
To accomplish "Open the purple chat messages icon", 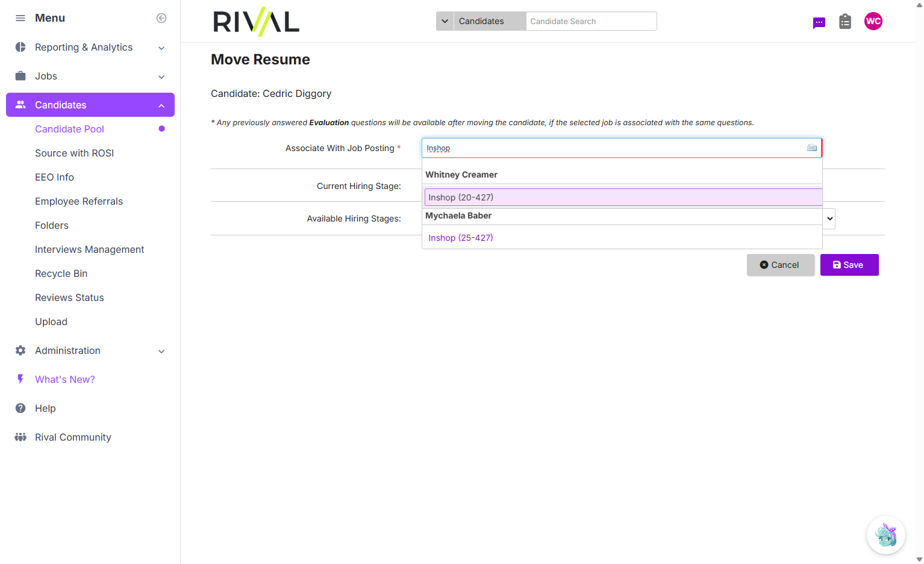I will [819, 23].
